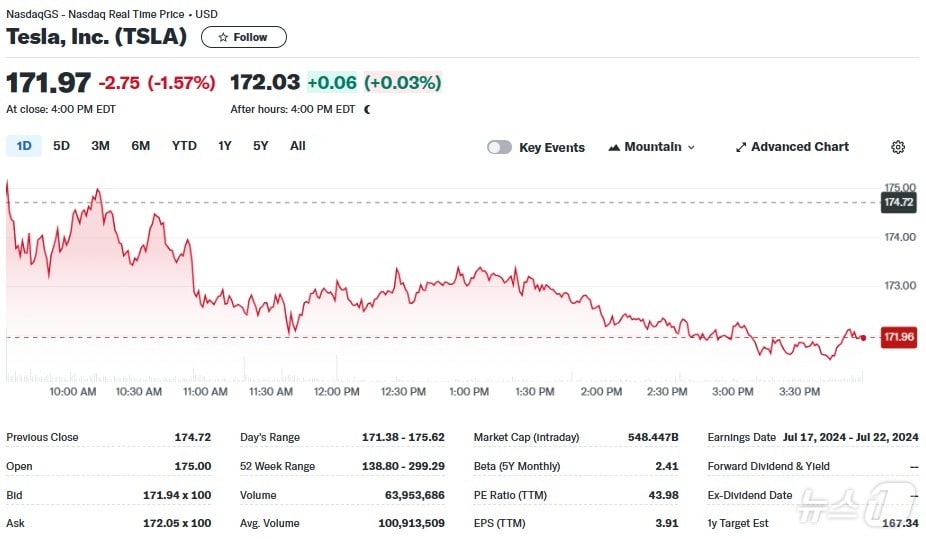The image size is (926, 539).
Task: Toggle the Key Events switch
Action: 499,147
